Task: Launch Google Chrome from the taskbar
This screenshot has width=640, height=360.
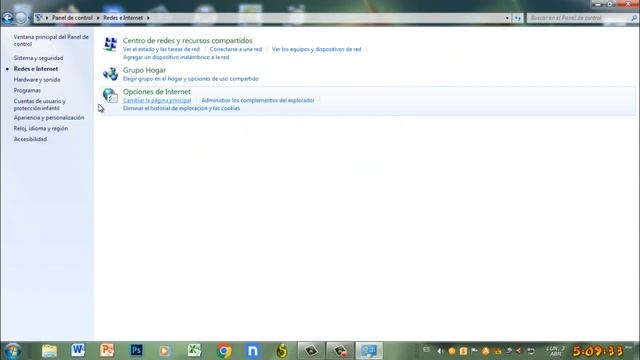Action: tap(224, 351)
